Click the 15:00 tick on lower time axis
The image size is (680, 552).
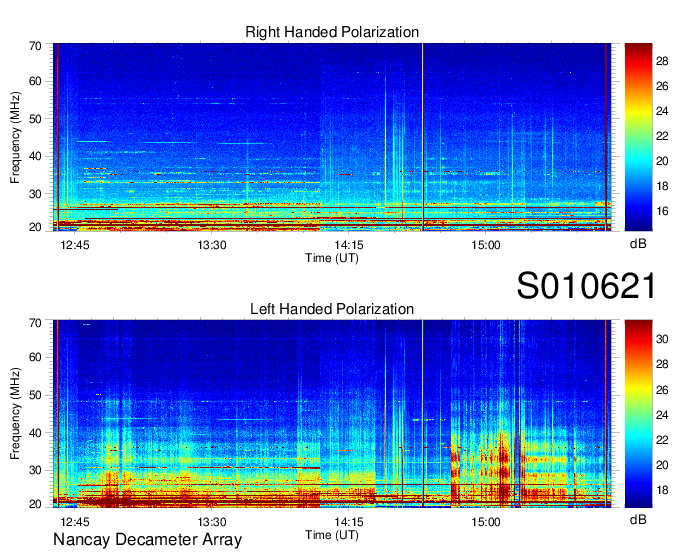pos(486,522)
